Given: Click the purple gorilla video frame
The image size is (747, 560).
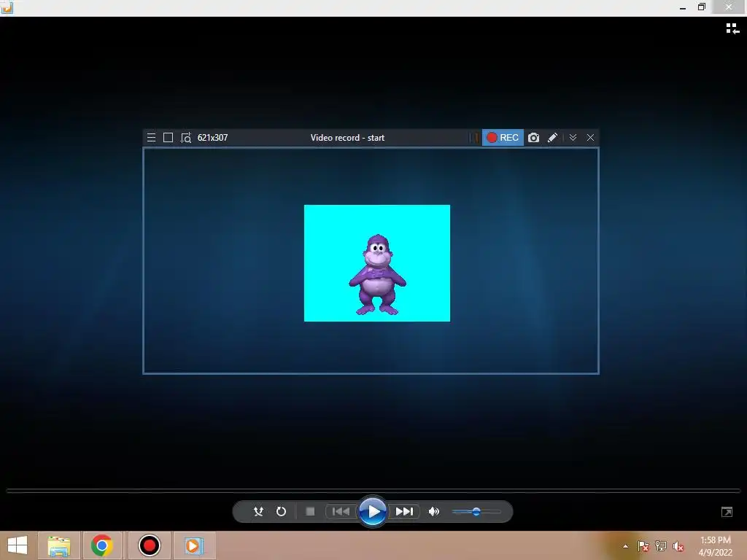Looking at the screenshot, I should pyautogui.click(x=377, y=262).
